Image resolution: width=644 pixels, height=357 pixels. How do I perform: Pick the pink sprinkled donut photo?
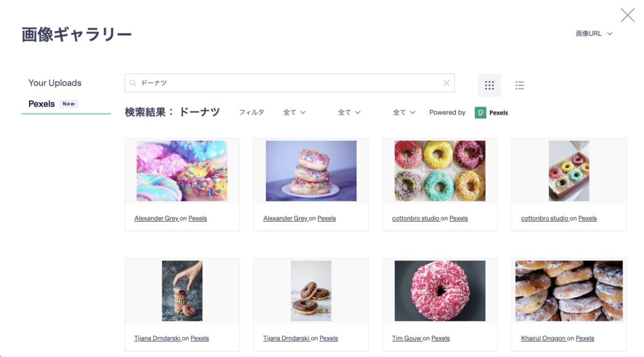(440, 291)
